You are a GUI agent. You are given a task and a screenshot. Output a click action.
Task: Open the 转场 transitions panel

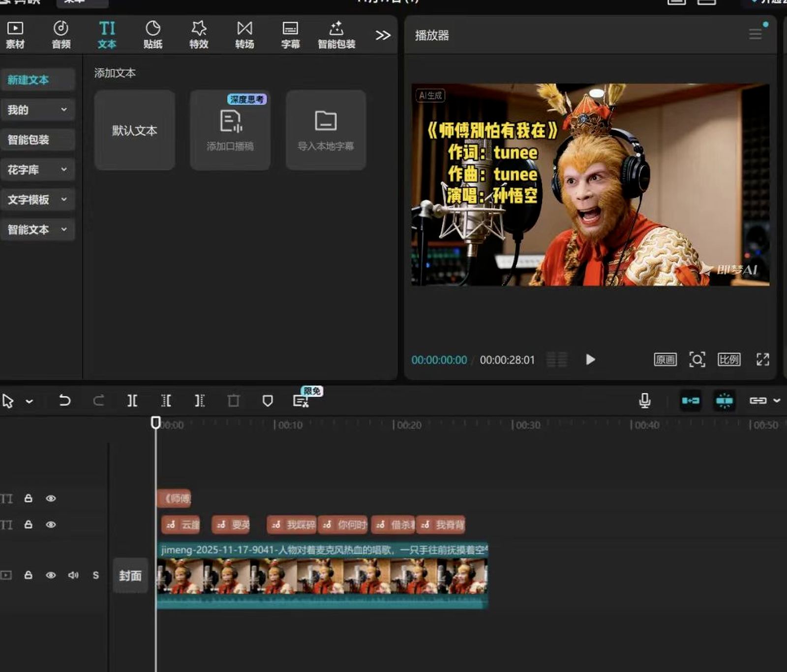coord(244,34)
